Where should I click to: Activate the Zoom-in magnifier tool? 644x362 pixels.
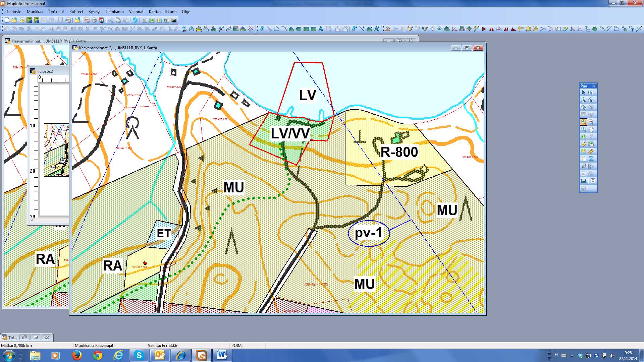584,122
